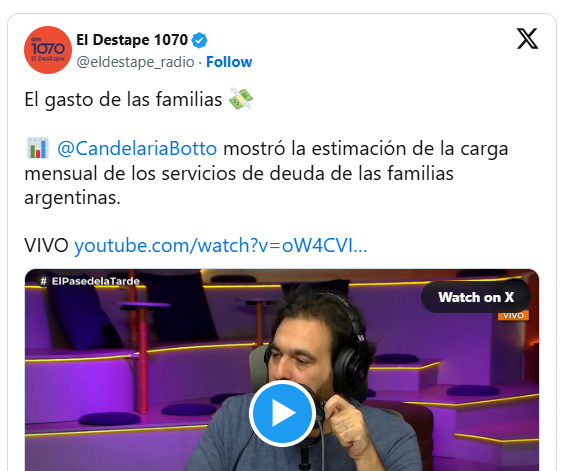Select the Watch on X button
The width and height of the screenshot is (564, 471).
point(476,297)
